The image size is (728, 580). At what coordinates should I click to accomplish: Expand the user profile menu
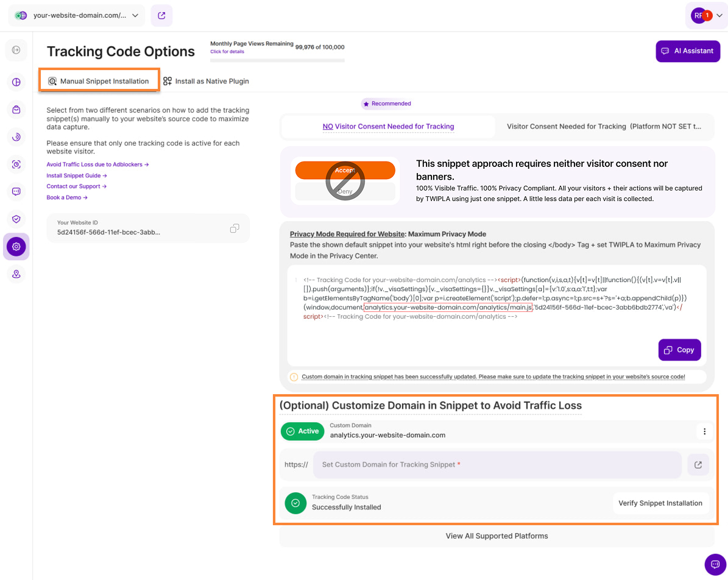[707, 16]
